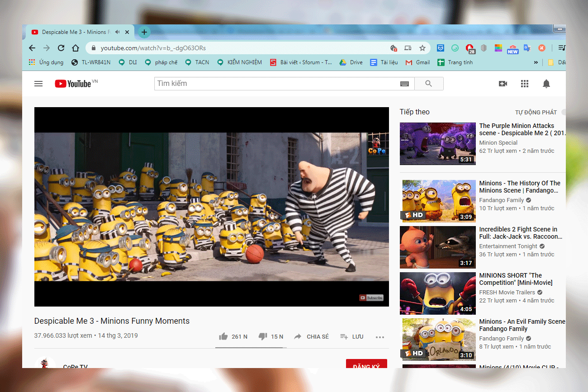Open the KIỂM NGHIỆM bookmark
Screen dimensions: 588x392
pyautogui.click(x=240, y=62)
